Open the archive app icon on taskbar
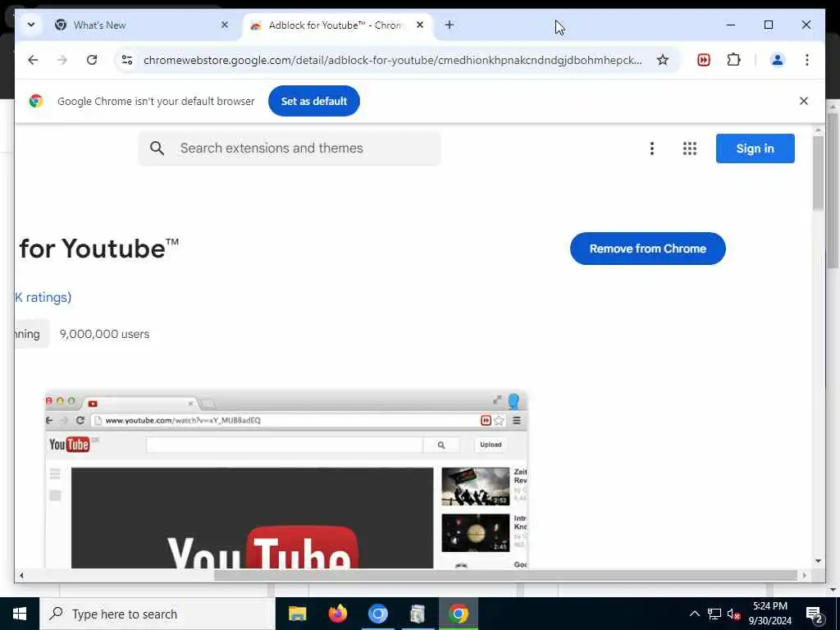Viewport: 840px width, 630px height. pos(418,614)
